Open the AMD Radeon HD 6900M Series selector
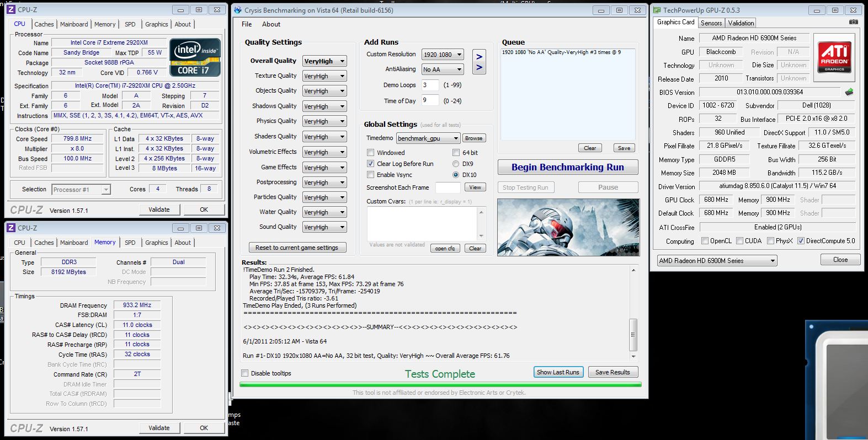868x440 pixels. pos(717,261)
